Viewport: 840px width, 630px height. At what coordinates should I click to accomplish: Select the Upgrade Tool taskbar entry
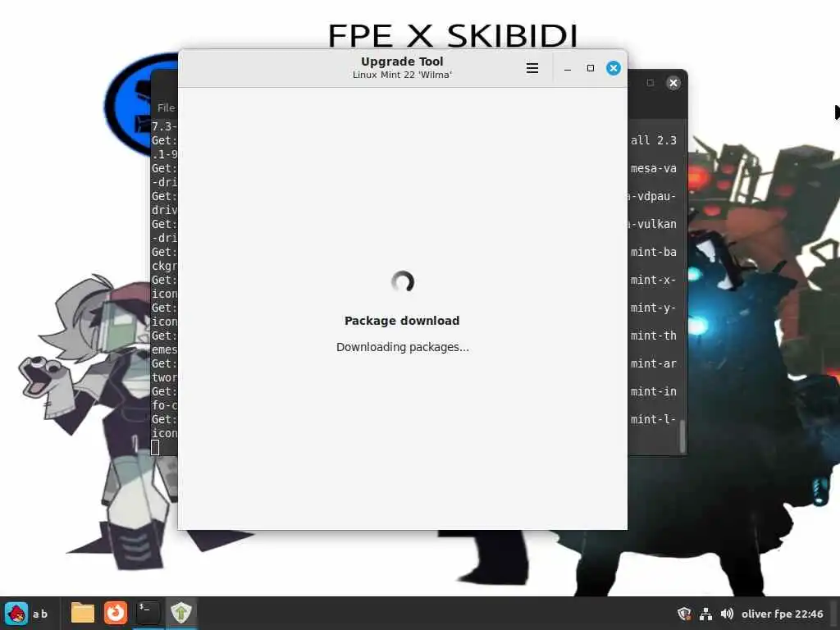[181, 613]
